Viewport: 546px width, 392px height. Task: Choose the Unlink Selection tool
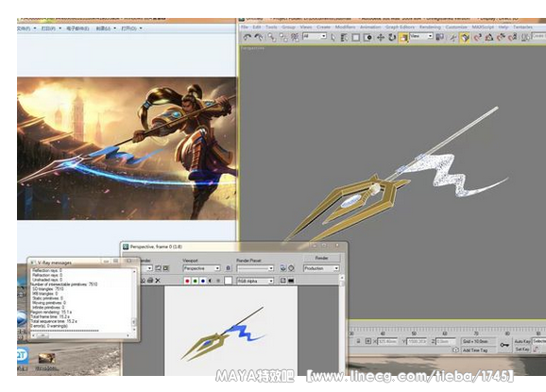tap(283, 38)
